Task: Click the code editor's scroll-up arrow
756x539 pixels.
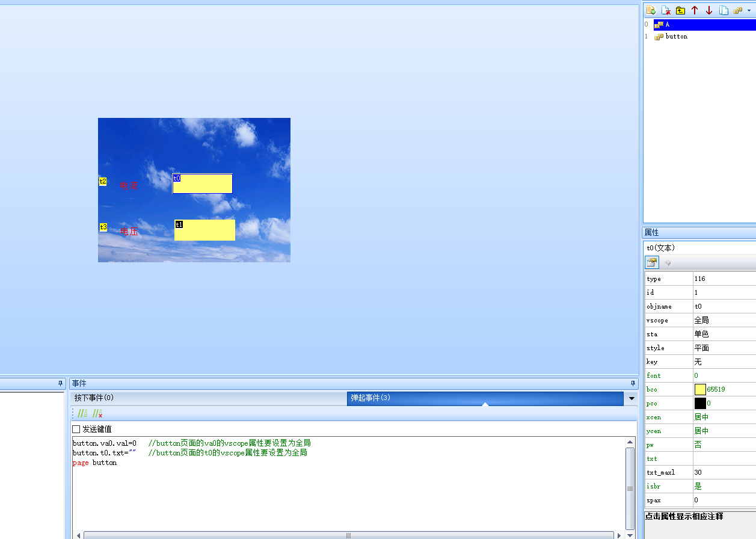Action: click(x=630, y=442)
